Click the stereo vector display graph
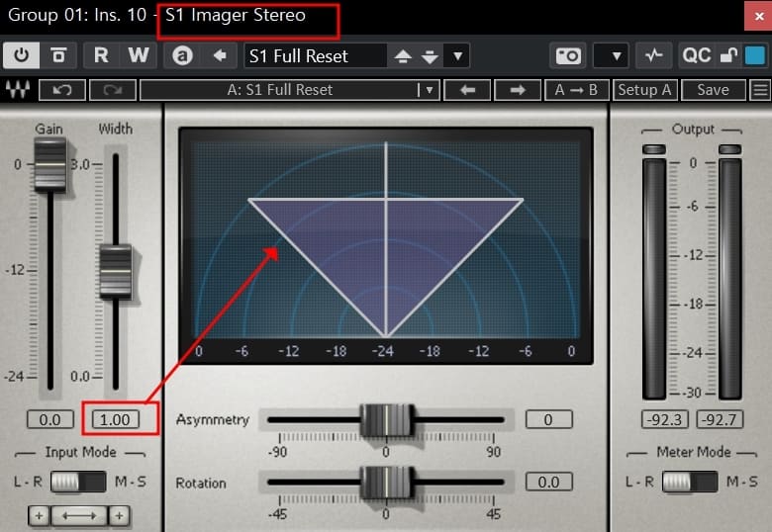The image size is (772, 532). pyautogui.click(x=386, y=245)
